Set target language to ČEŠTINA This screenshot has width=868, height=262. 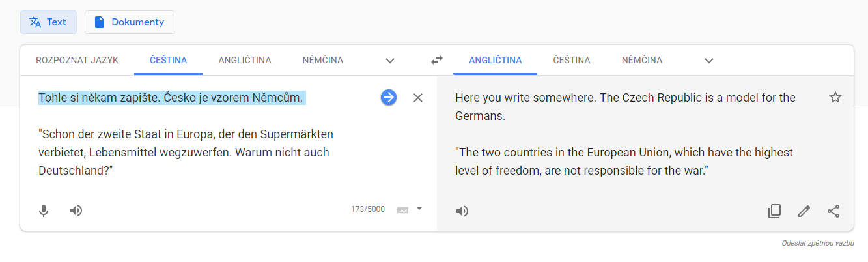tap(572, 60)
